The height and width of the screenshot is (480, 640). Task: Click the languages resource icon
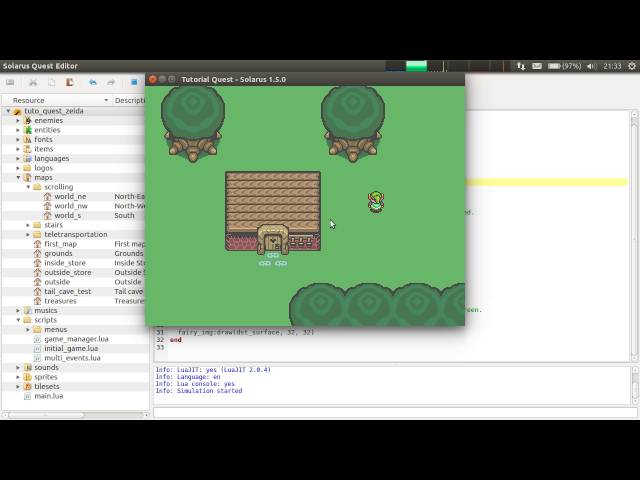pos(28,158)
